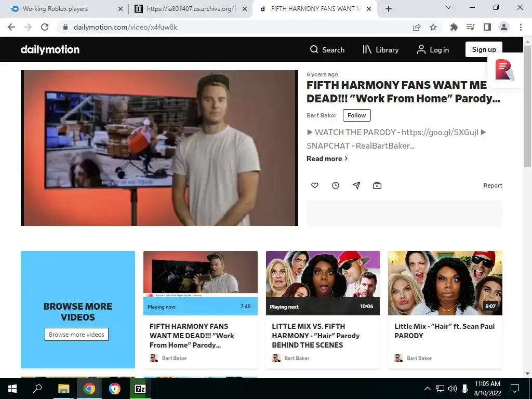Open Windows taskbar search
Viewport: 532px width, 399px height.
pyautogui.click(x=37, y=389)
